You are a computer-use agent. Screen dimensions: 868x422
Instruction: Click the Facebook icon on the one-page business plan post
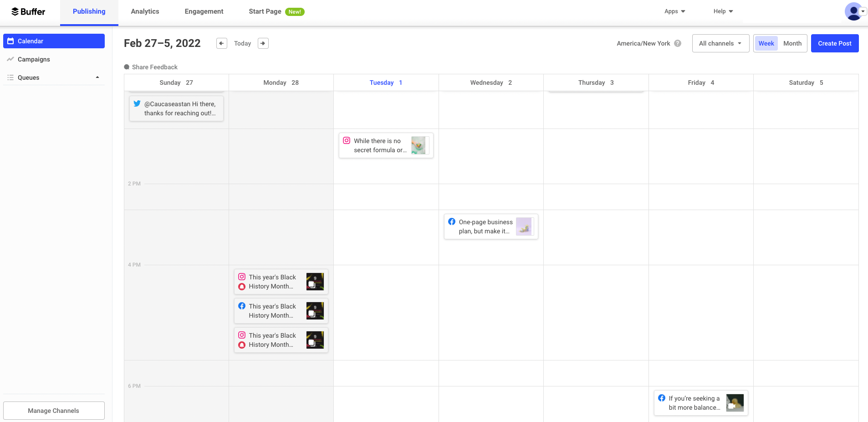tap(451, 221)
